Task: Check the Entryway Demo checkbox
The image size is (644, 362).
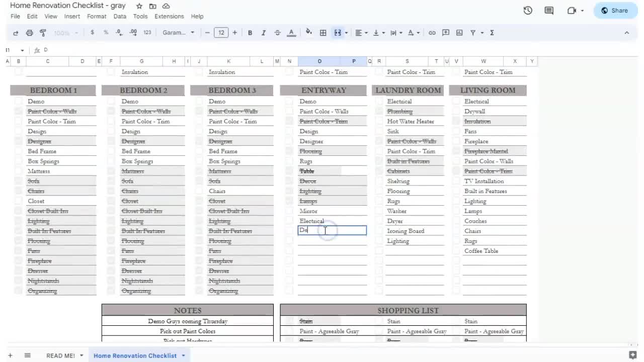Action: (289, 101)
